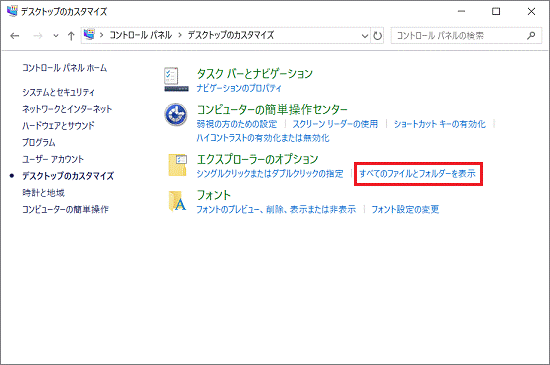Go up one level with up arrow

[x=71, y=36]
